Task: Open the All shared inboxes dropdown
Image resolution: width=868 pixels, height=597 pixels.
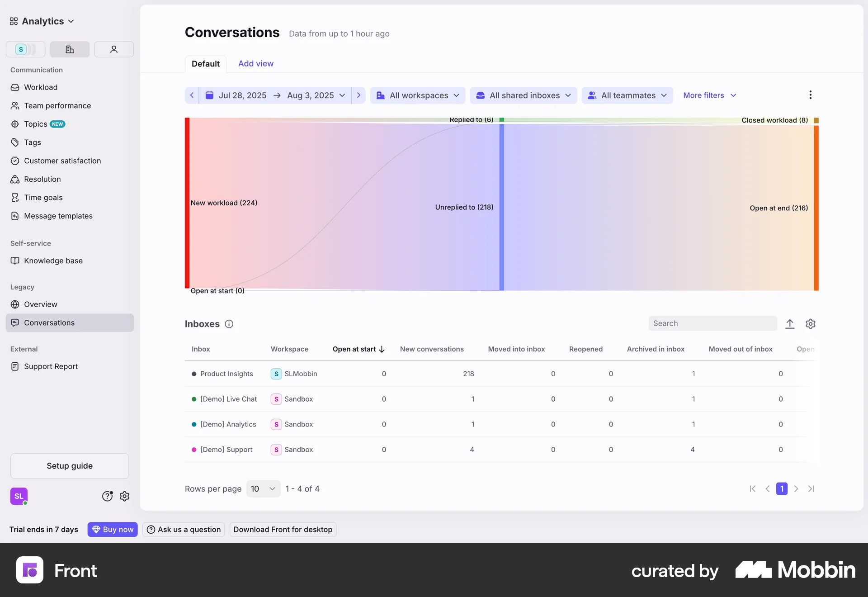Action: coord(524,95)
